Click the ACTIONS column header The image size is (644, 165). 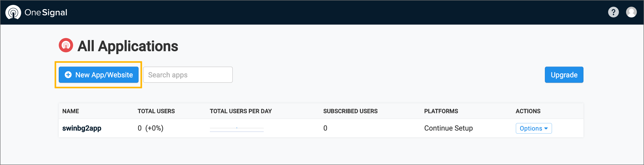click(528, 111)
